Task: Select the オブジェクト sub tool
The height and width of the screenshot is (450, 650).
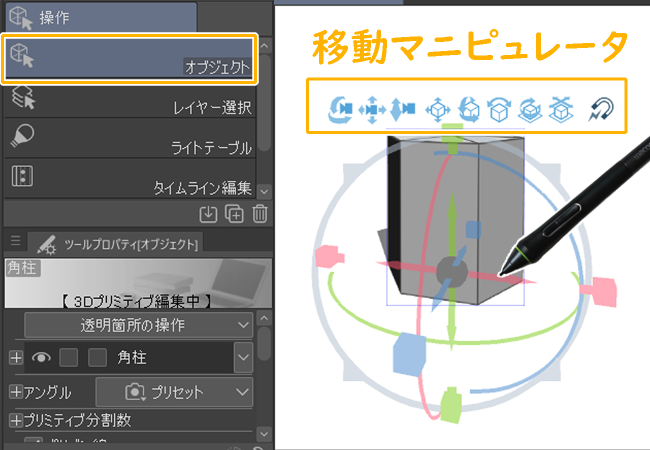Action: (x=129, y=58)
